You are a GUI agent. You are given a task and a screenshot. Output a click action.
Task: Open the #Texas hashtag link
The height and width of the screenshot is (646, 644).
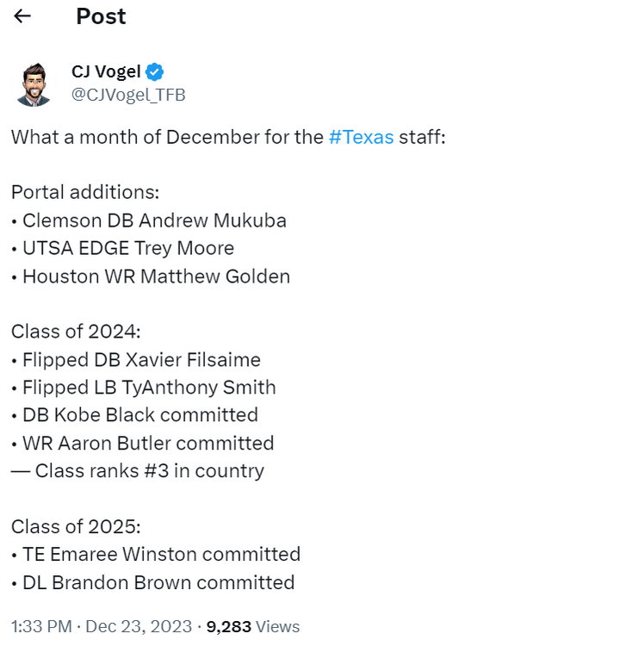361,137
